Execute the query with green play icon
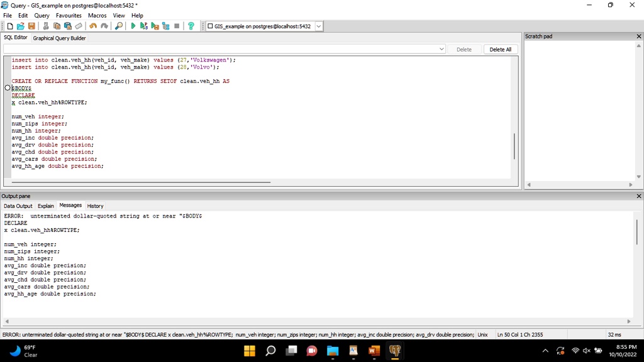 click(133, 26)
